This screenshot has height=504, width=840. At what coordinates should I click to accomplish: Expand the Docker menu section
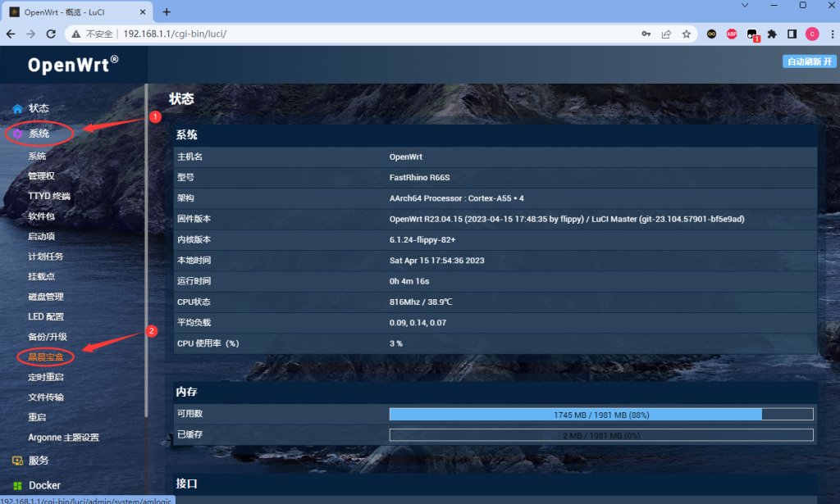click(x=44, y=485)
